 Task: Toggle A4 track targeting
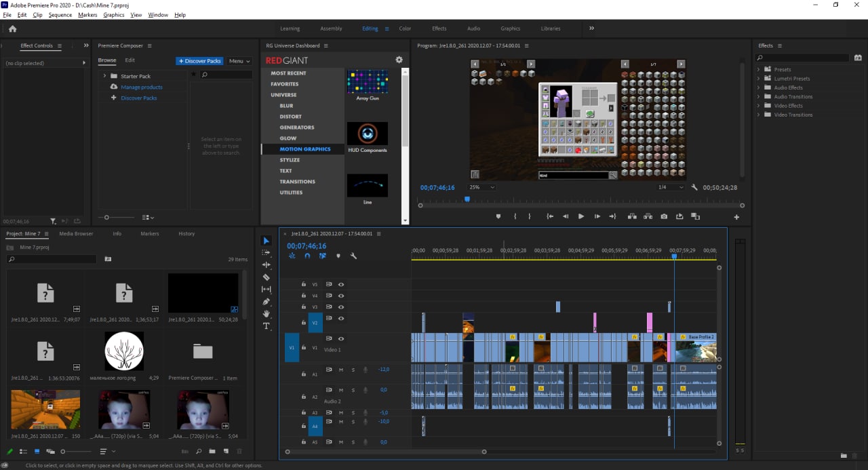pos(315,426)
